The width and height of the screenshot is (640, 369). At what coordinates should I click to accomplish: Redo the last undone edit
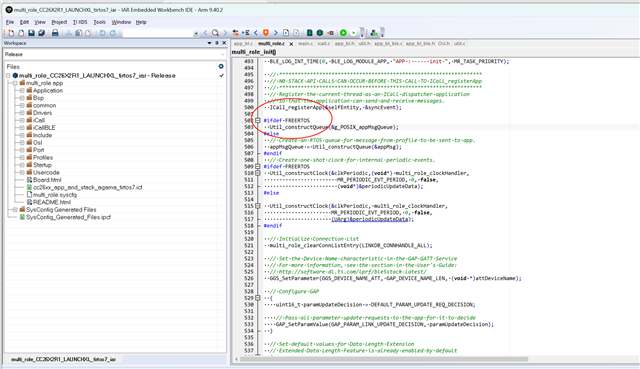coord(113,33)
